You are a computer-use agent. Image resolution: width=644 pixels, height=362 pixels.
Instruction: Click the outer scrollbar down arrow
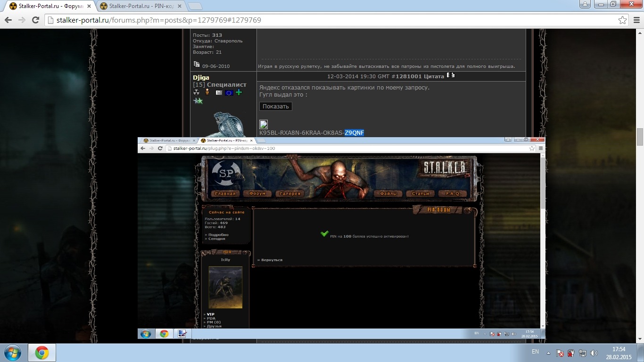coord(640,339)
